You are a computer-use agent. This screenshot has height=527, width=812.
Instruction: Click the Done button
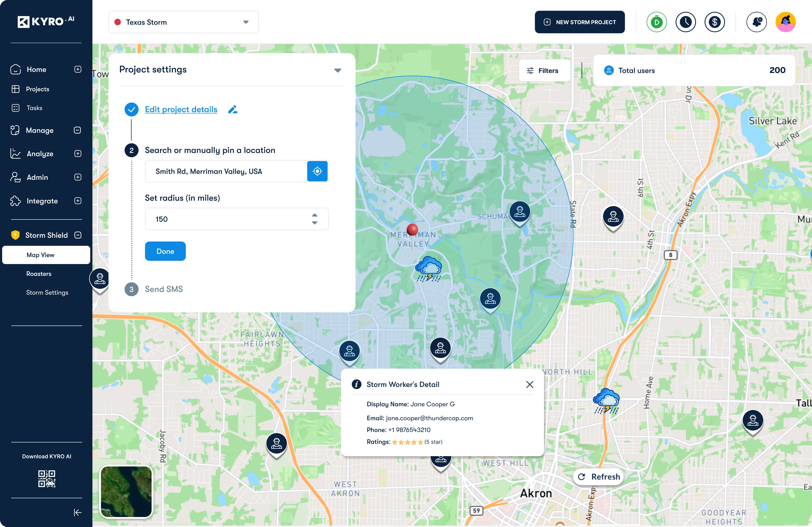165,251
